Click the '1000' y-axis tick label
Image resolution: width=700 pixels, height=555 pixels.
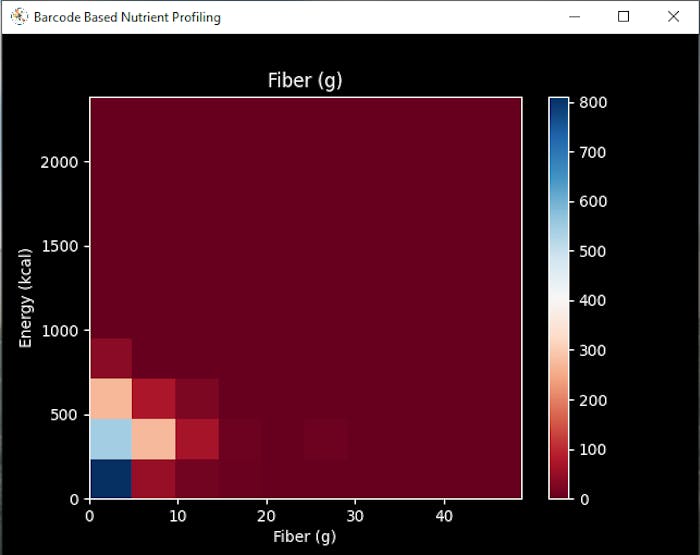click(x=59, y=331)
